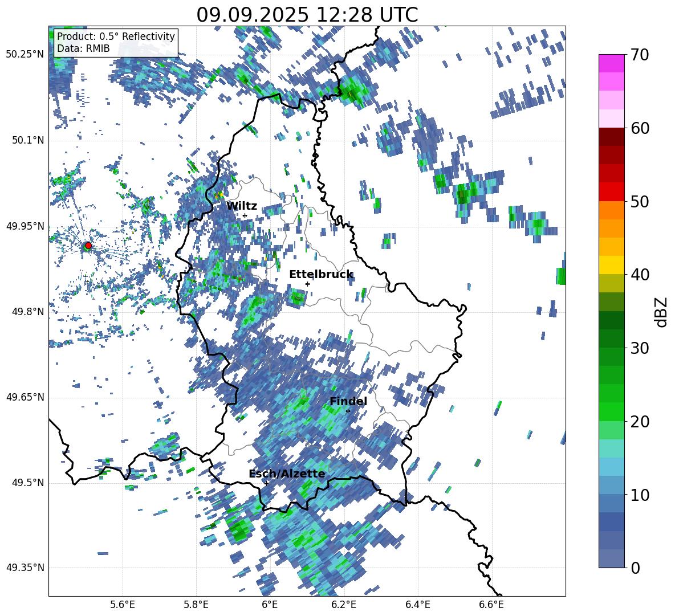This screenshot has height=616, width=675.
Task: Click the Wiltz city label
Action: [242, 206]
